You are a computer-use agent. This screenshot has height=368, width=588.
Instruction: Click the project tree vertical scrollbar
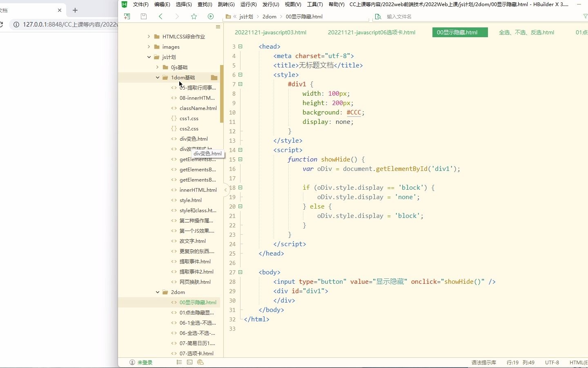click(222, 94)
